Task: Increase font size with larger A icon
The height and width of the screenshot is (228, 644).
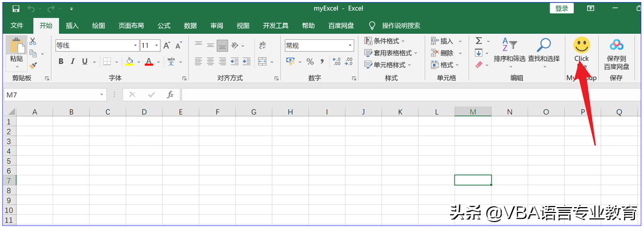Action: 167,46
